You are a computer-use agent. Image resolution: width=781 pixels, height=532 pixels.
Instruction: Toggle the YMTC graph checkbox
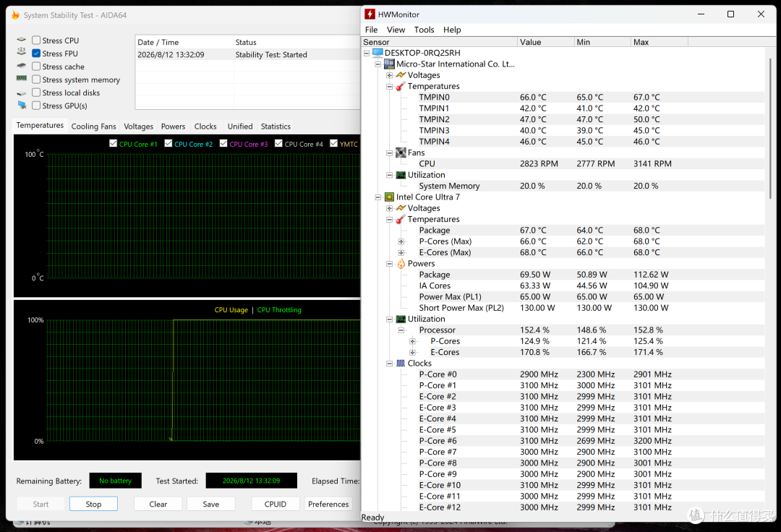(x=333, y=143)
